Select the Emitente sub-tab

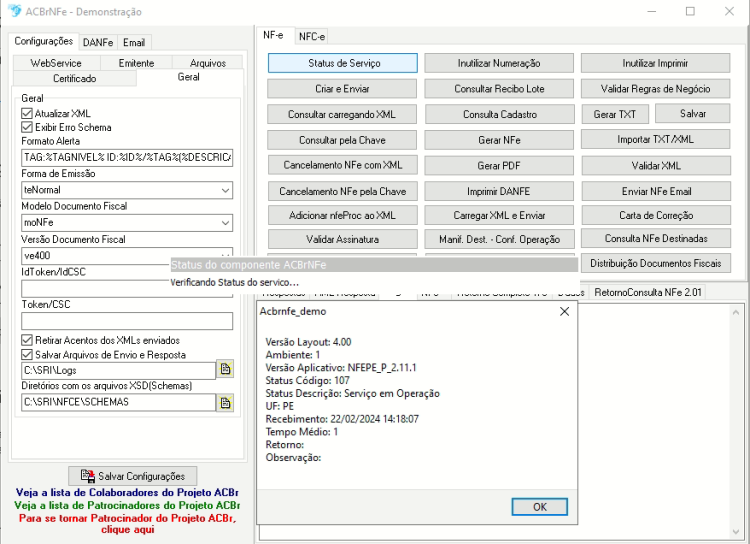point(136,63)
